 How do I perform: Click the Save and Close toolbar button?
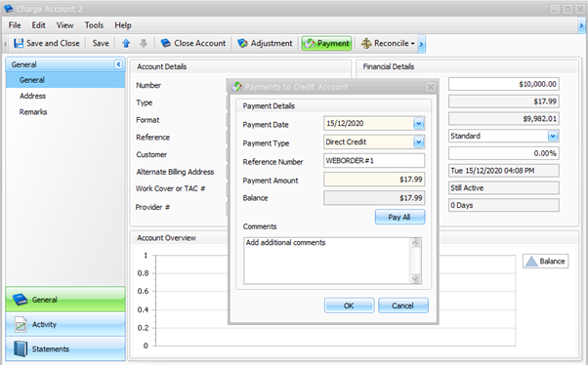tap(47, 44)
